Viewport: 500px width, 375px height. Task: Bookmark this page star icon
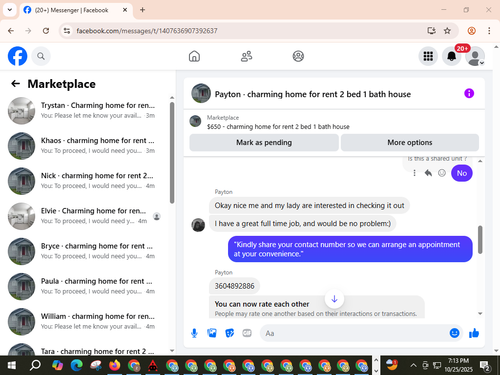tap(447, 31)
